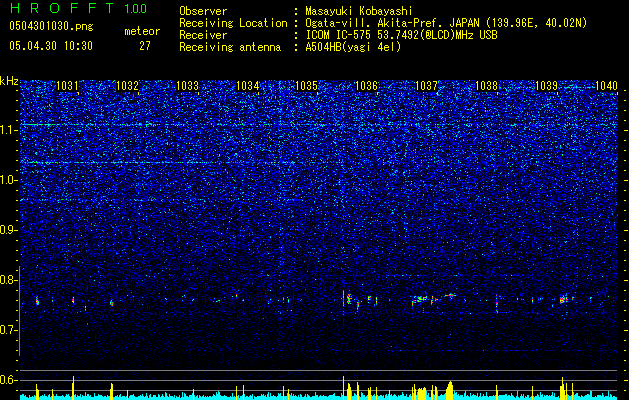Click the 1031 time marker
Image resolution: width=629 pixels, height=400 pixels.
click(67, 85)
